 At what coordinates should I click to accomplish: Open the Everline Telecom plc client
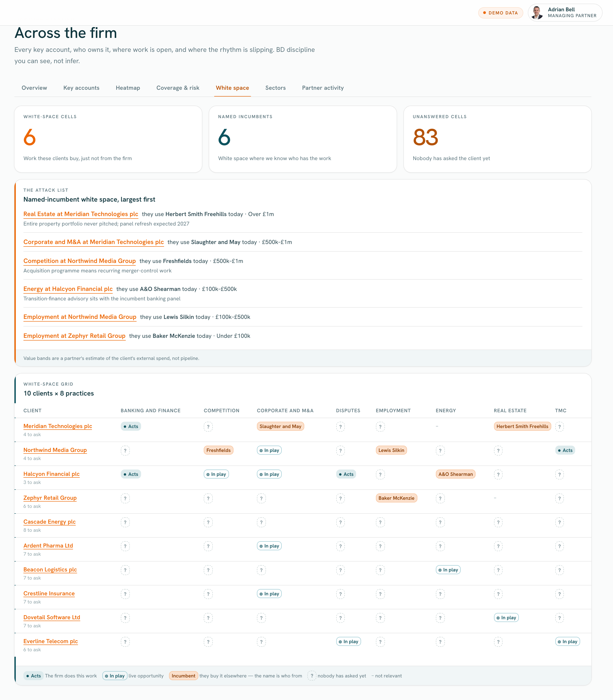(51, 641)
